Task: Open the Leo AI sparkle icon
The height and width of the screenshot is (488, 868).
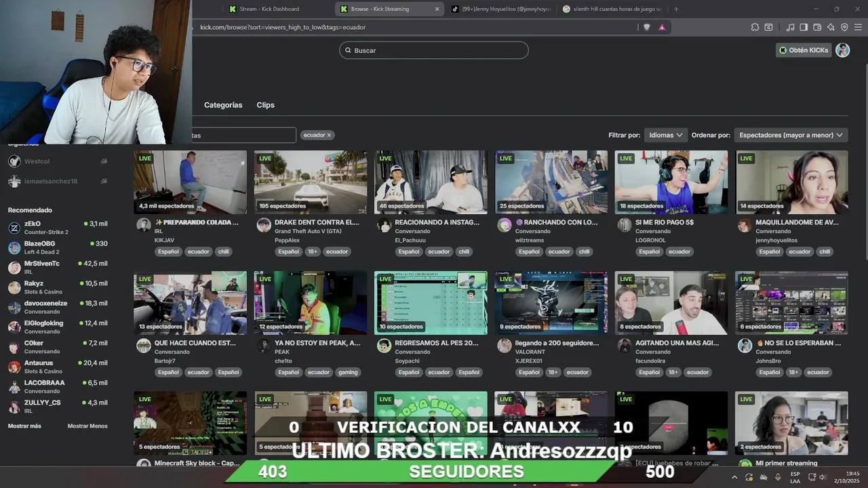Action: point(831,27)
